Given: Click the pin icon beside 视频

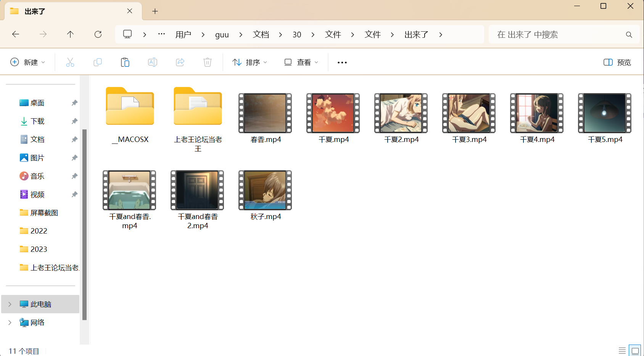Looking at the screenshot, I should (74, 194).
